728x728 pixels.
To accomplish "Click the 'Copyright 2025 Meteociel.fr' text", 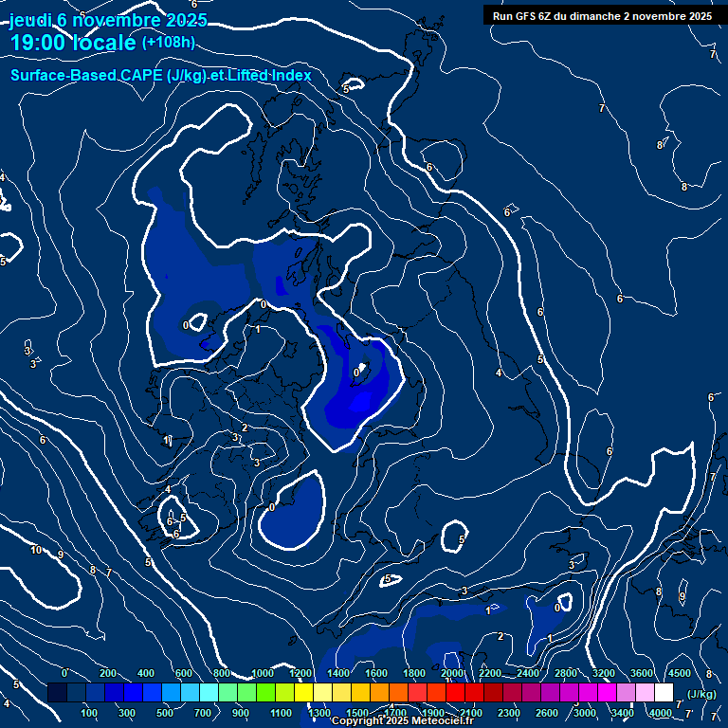I will pos(403,720).
